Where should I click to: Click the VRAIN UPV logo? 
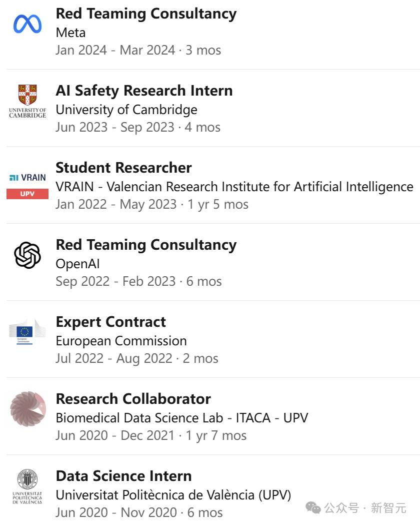point(27,186)
